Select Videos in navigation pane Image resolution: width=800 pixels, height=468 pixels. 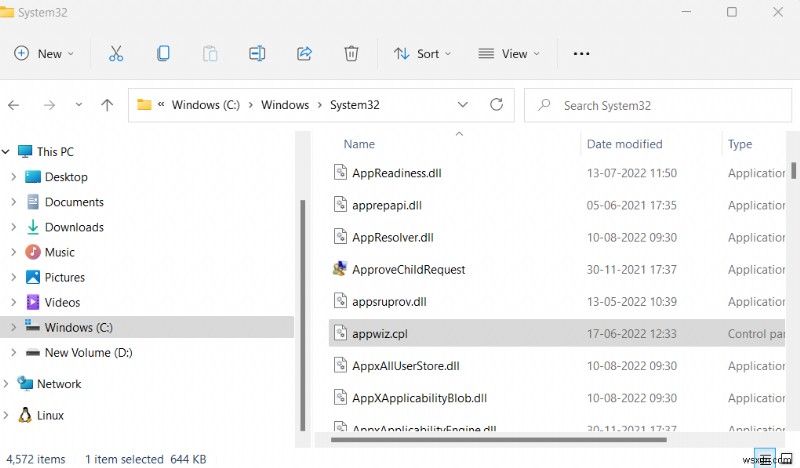62,302
